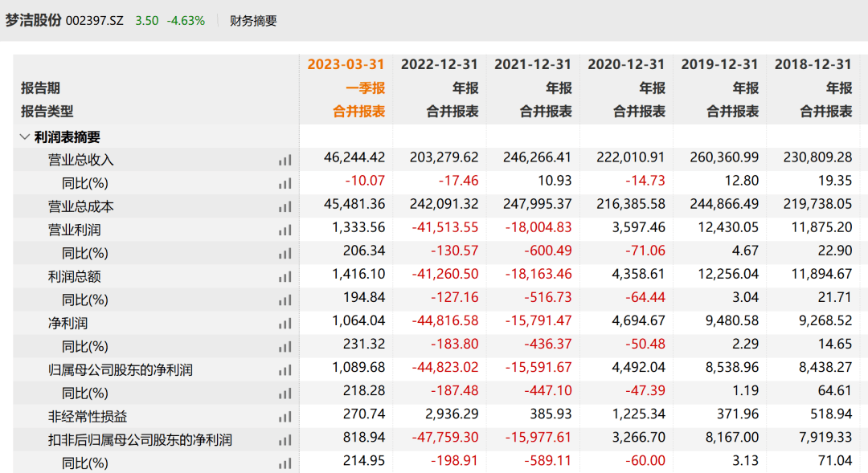Open bar chart icon for 利润总额
This screenshot has height=473, width=868.
click(x=285, y=277)
